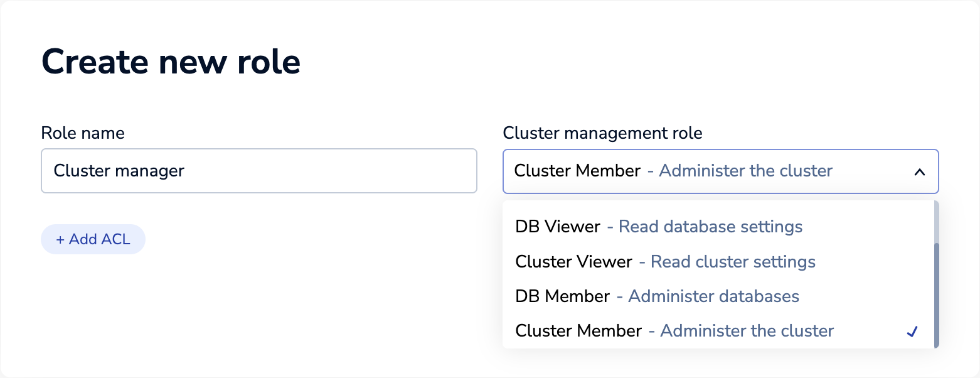Screen dimensions: 980x378
Task: Open the Cluster management role selector
Action: click(x=720, y=171)
